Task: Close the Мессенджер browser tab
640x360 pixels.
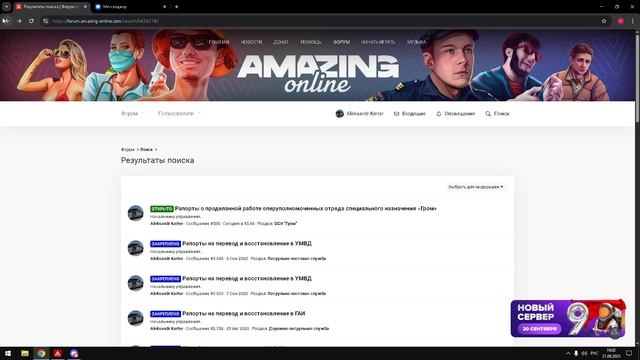Action: point(164,7)
